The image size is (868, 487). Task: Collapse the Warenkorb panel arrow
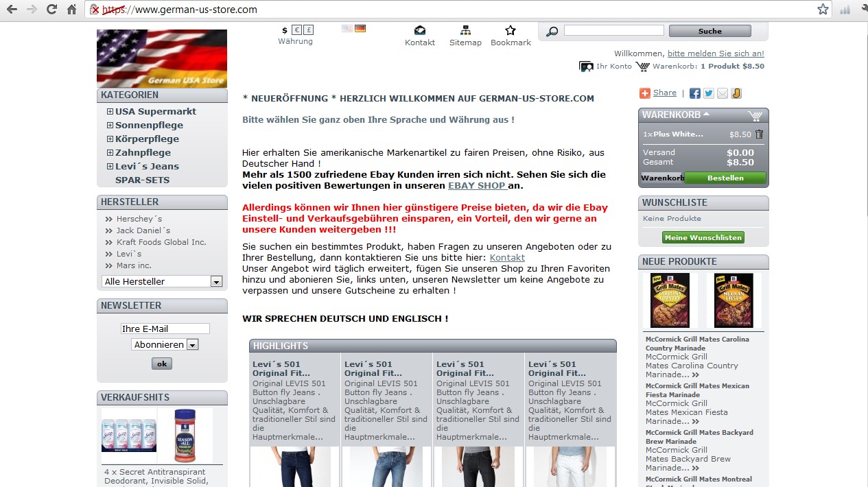[706, 114]
